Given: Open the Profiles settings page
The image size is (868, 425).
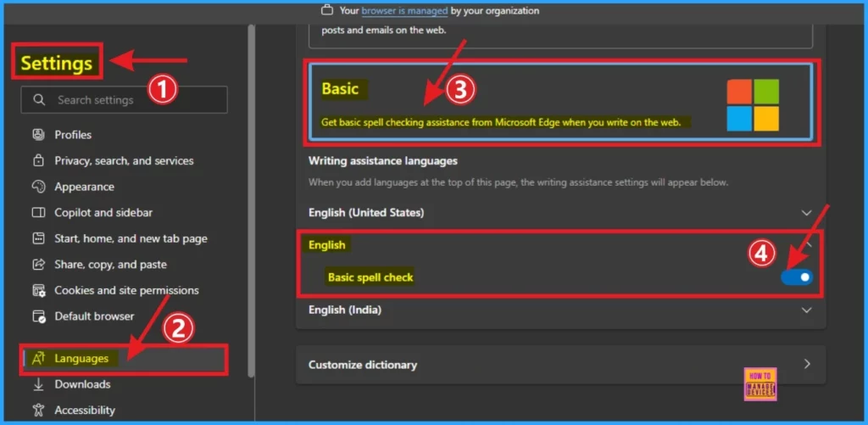Looking at the screenshot, I should click(x=73, y=135).
